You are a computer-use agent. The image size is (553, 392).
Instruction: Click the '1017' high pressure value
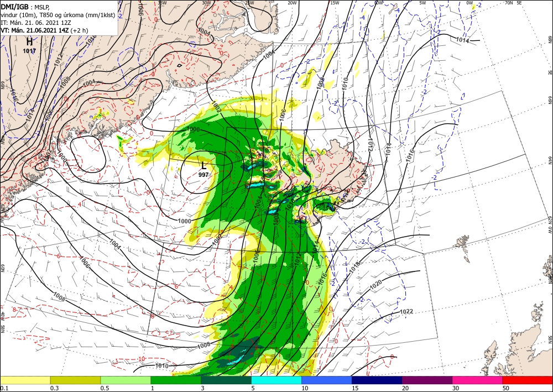(x=30, y=51)
